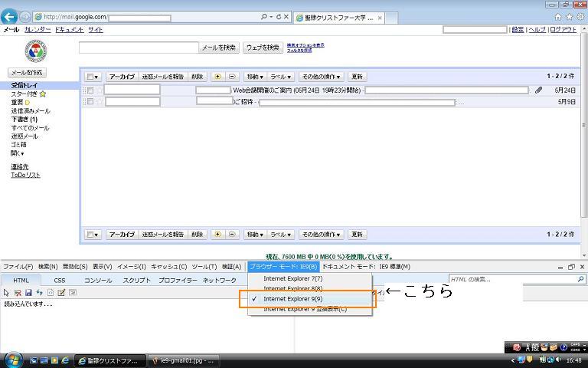Open the 移動 dropdown in bottom toolbar
Viewport: 588px width, 368px height.
(x=255, y=235)
